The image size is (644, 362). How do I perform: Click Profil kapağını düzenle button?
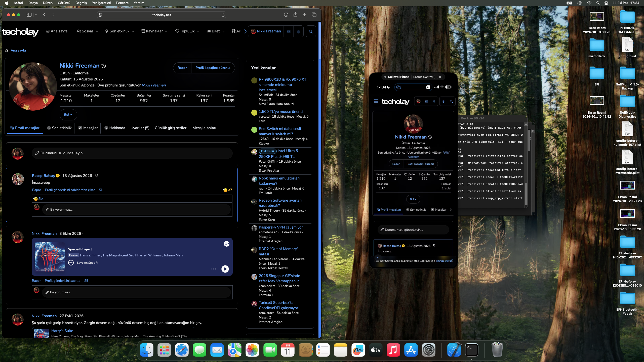213,68
